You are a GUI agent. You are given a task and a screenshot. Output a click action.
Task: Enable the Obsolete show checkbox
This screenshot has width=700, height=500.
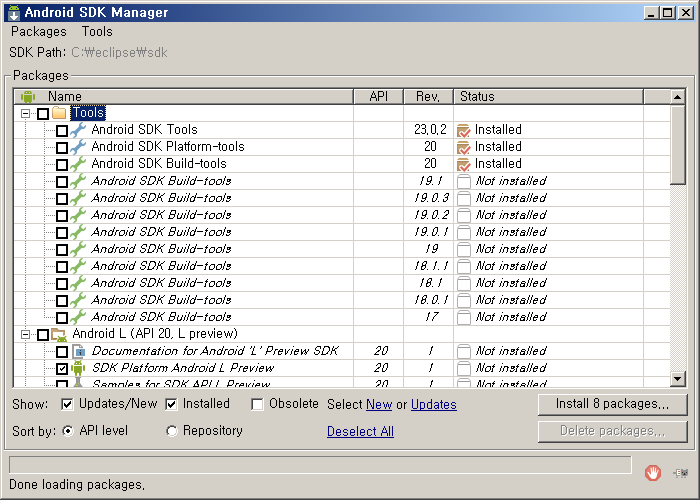257,404
